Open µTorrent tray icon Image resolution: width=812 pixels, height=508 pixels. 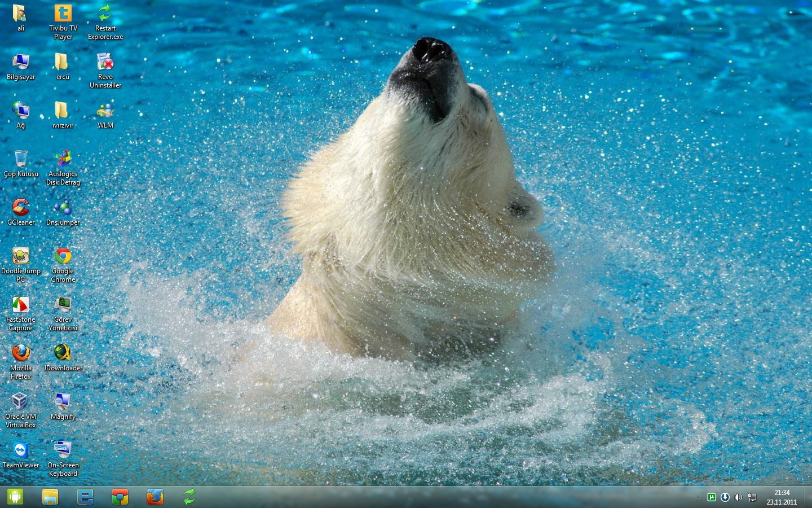pyautogui.click(x=712, y=497)
